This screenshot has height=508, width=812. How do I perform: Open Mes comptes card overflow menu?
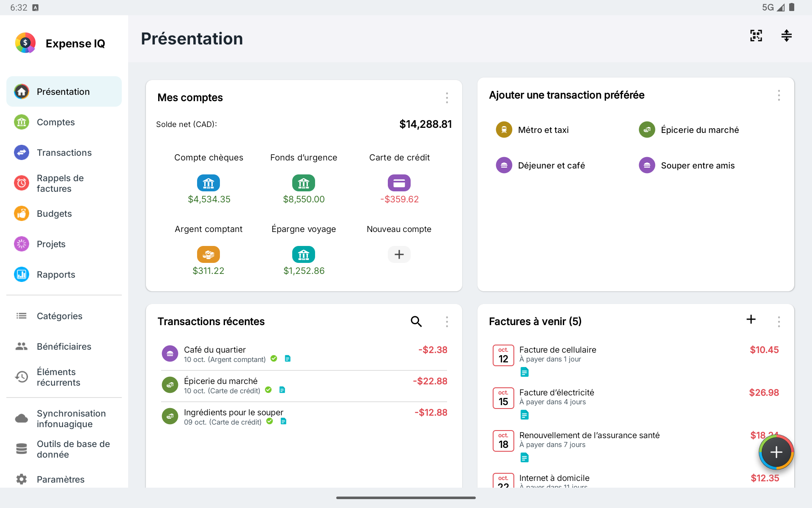pyautogui.click(x=447, y=98)
